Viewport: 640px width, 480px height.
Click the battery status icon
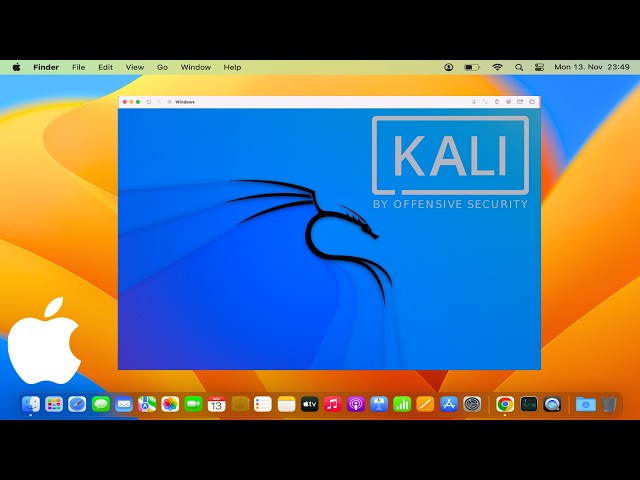472,67
